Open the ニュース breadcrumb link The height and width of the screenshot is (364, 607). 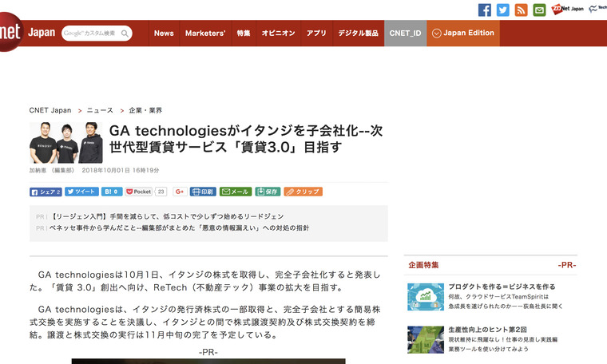[x=100, y=110]
